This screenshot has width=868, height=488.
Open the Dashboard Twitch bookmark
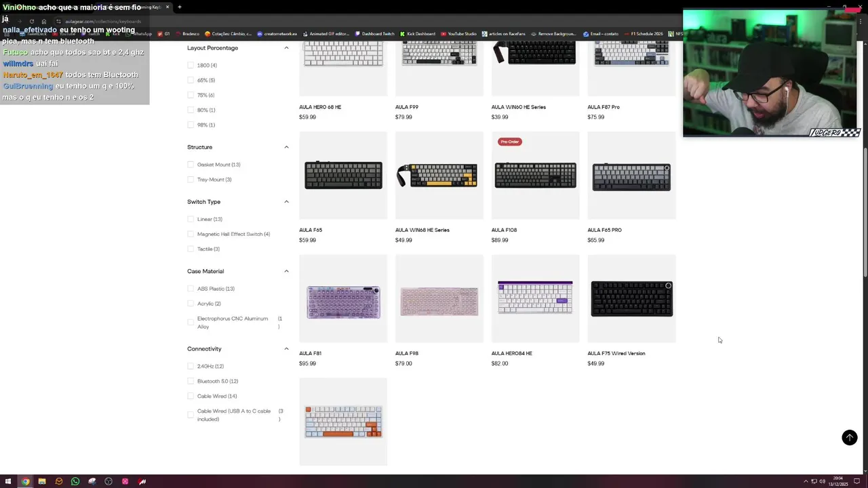pos(374,33)
